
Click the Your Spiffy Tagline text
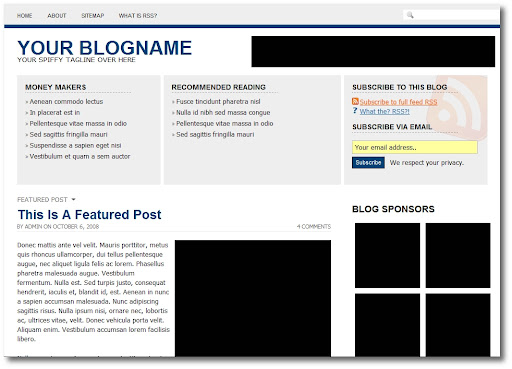[x=76, y=60]
